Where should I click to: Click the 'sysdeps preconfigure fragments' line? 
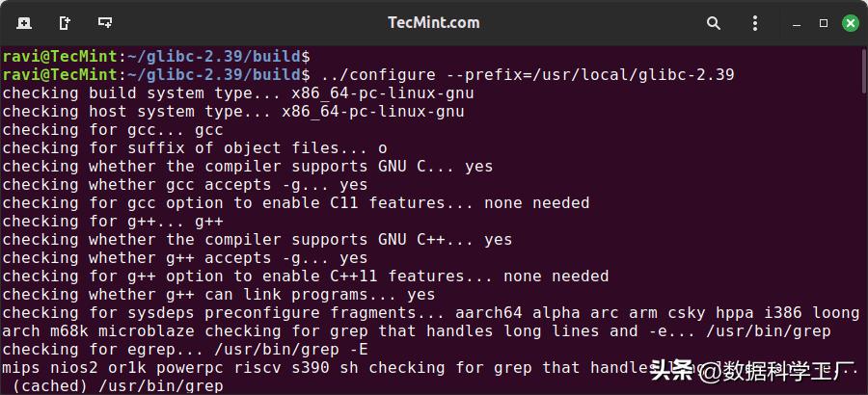point(431,312)
